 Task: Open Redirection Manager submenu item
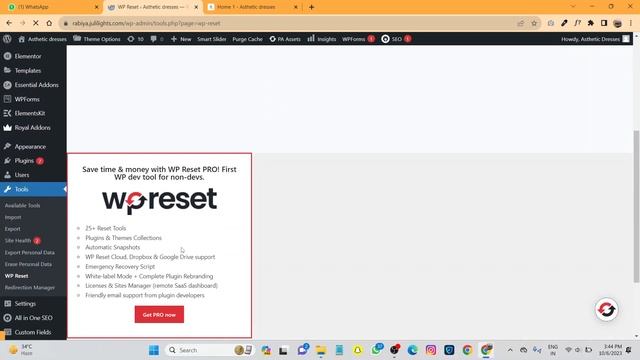pos(29,287)
